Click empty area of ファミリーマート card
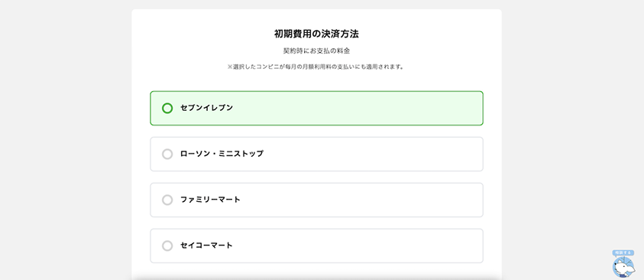644x280 pixels. (361, 200)
